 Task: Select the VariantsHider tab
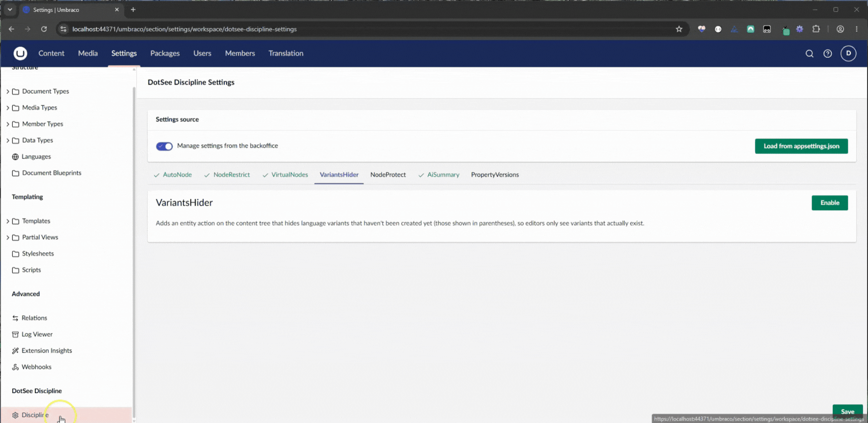tap(339, 175)
